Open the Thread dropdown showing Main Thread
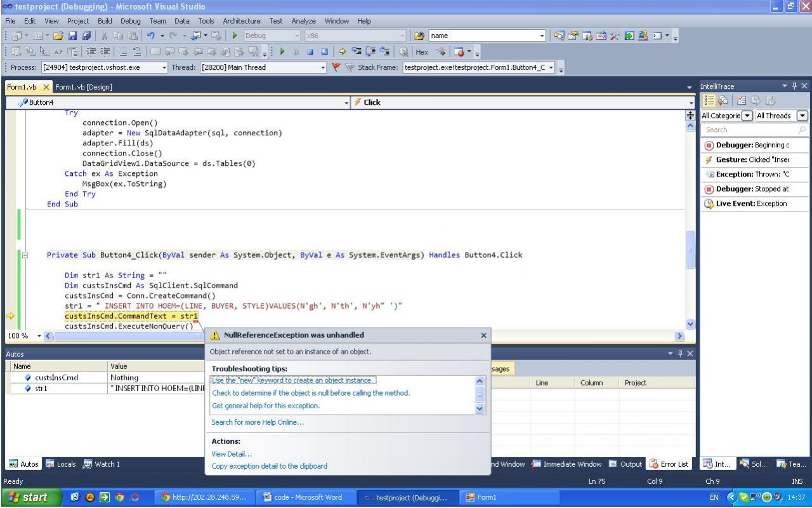Screen dimensions: 812x508 tap(323, 67)
